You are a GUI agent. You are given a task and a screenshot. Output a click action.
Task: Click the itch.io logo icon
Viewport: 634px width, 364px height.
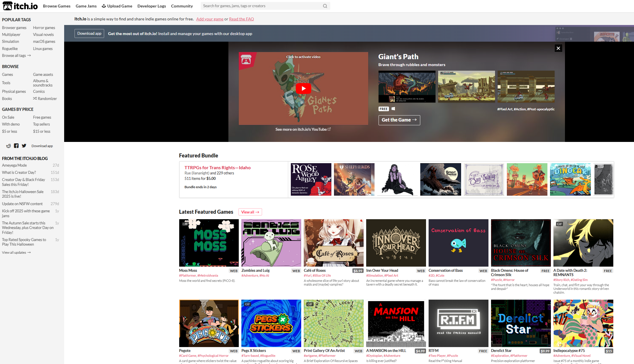tap(7, 6)
